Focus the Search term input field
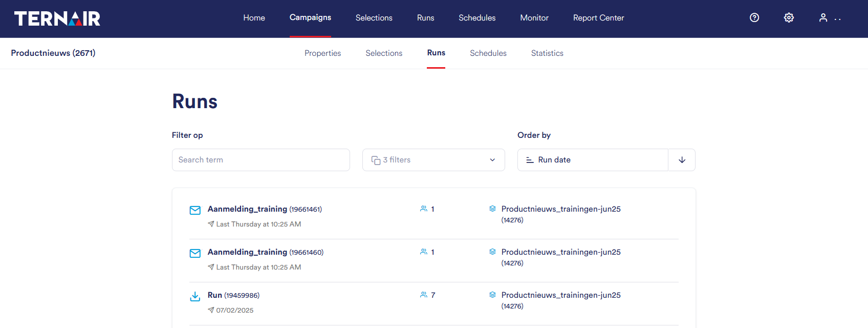Image resolution: width=868 pixels, height=328 pixels. coord(261,160)
